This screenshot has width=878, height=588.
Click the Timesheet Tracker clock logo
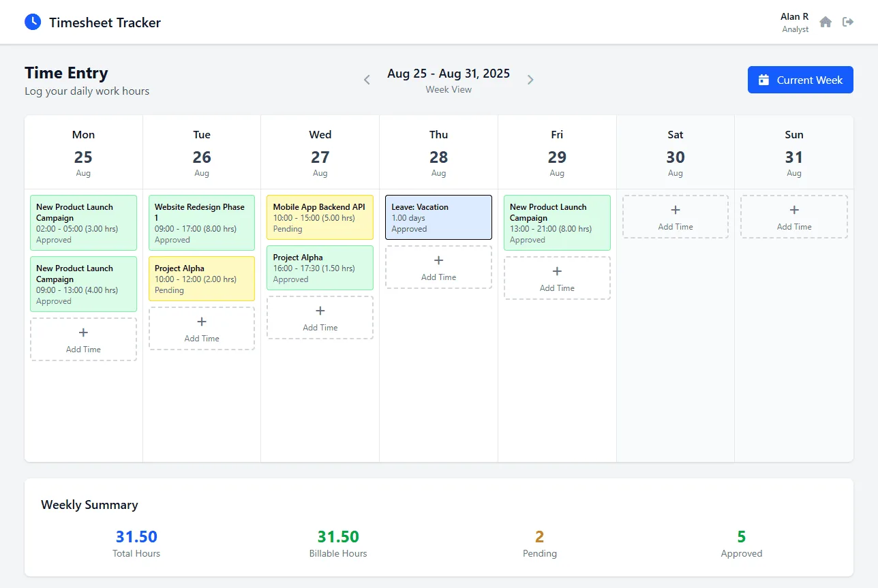(32, 22)
